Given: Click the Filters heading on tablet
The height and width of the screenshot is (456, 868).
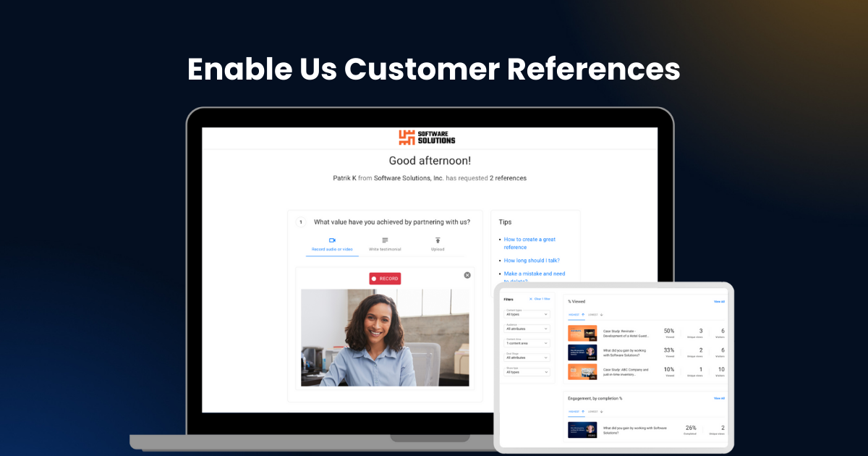Looking at the screenshot, I should pyautogui.click(x=509, y=299).
